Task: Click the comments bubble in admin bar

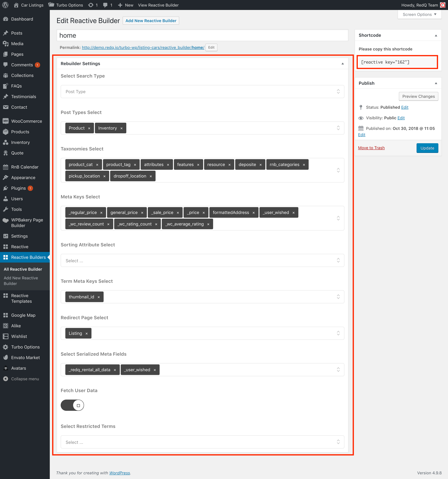Action: tap(105, 5)
